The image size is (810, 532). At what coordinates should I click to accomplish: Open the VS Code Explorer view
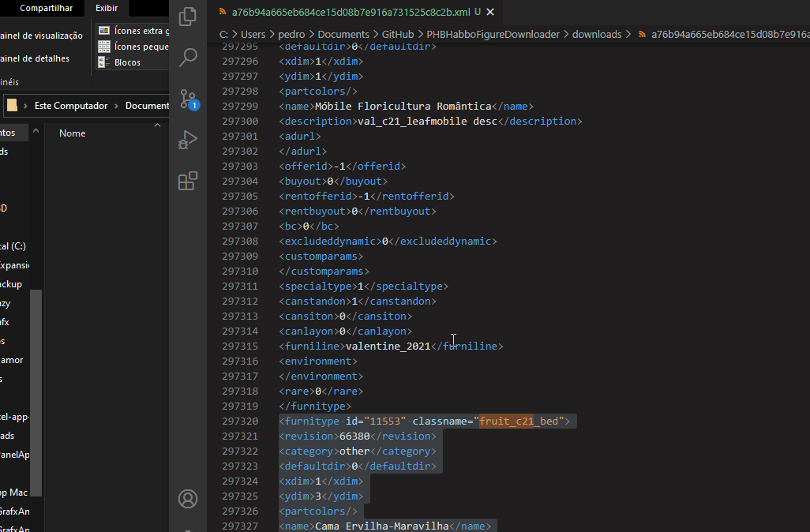(188, 17)
